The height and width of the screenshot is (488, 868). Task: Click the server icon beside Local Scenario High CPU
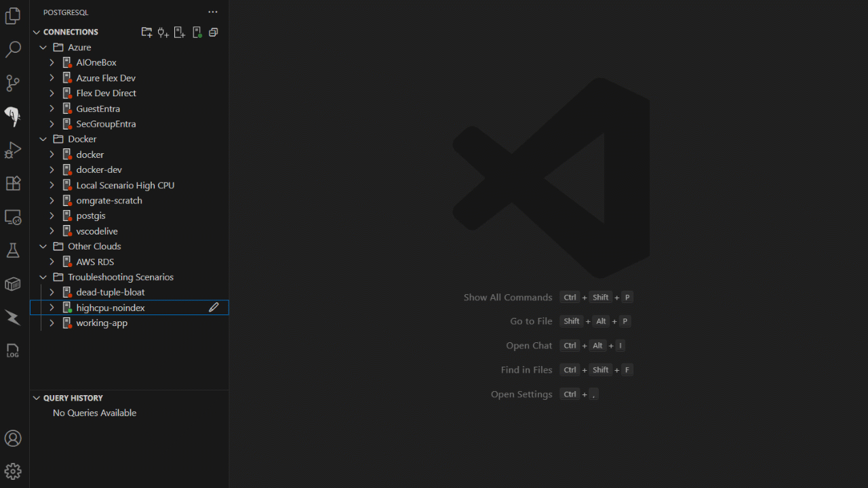point(67,185)
